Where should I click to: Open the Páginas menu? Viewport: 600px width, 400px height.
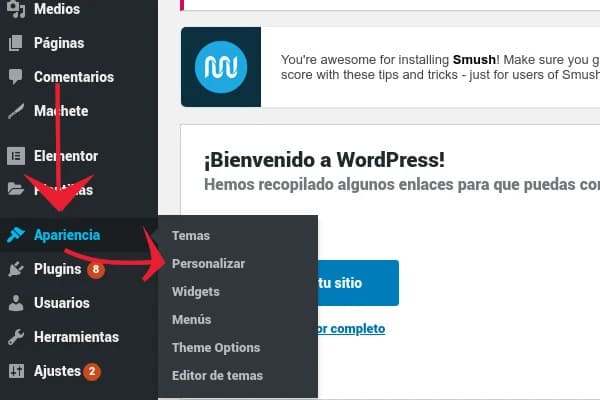(59, 43)
